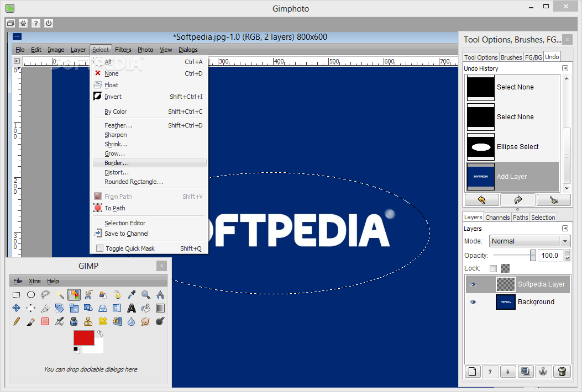Toggle the Lock pixels checkbox
The width and height of the screenshot is (582, 392).
coord(493,268)
